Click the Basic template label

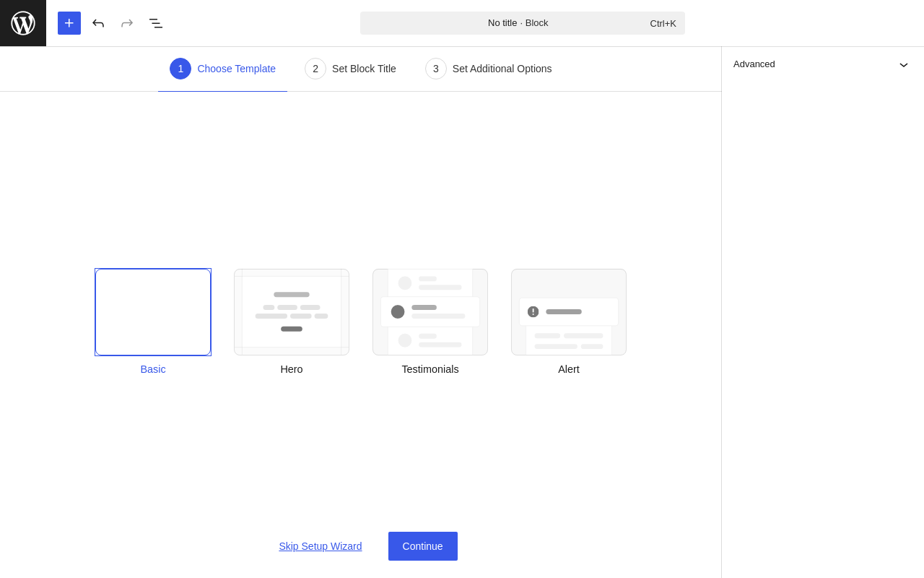pos(153,369)
